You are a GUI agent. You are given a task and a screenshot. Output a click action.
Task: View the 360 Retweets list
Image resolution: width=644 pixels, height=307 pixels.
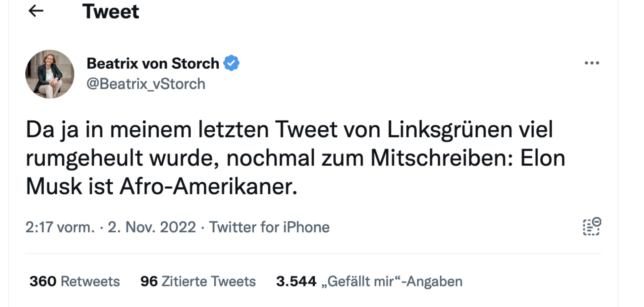(74, 282)
